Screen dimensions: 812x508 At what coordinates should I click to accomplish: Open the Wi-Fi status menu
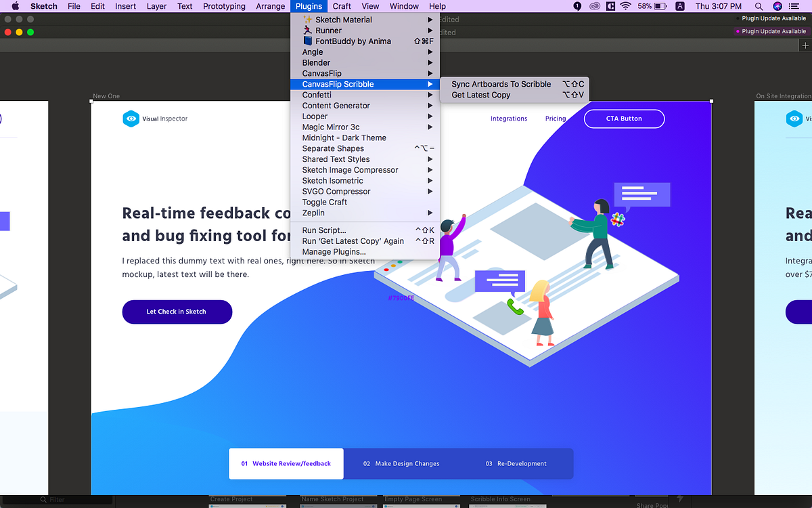[x=625, y=6]
